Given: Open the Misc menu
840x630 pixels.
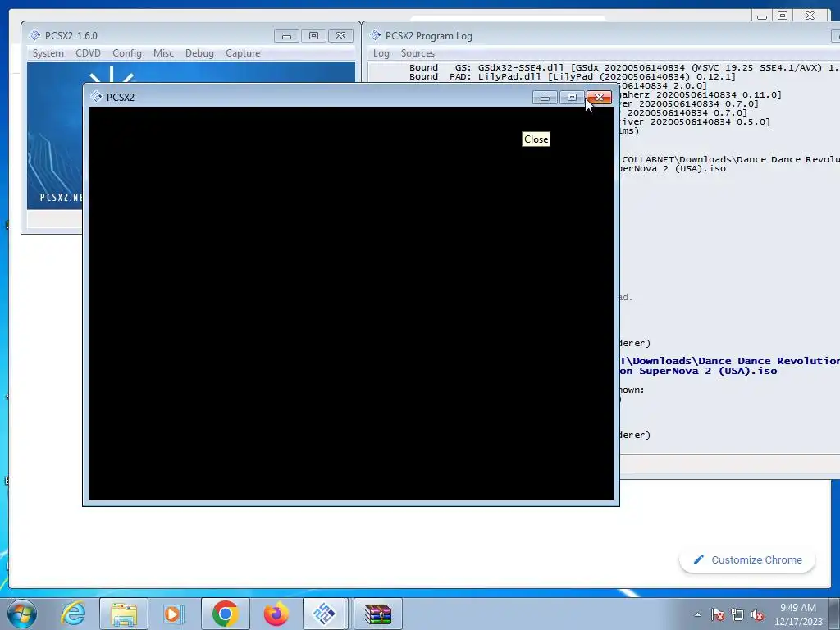Looking at the screenshot, I should pos(163,53).
